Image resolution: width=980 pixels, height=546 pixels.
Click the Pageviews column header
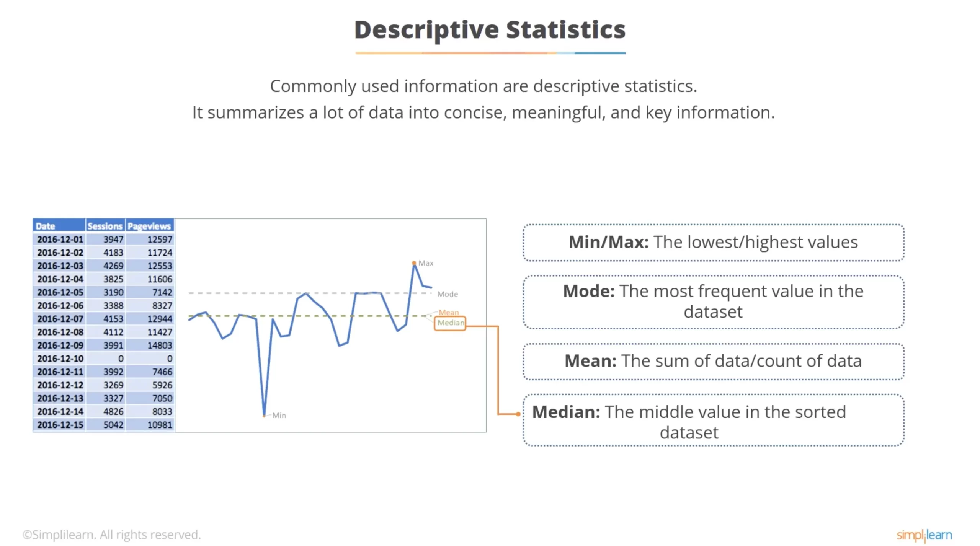tap(149, 226)
